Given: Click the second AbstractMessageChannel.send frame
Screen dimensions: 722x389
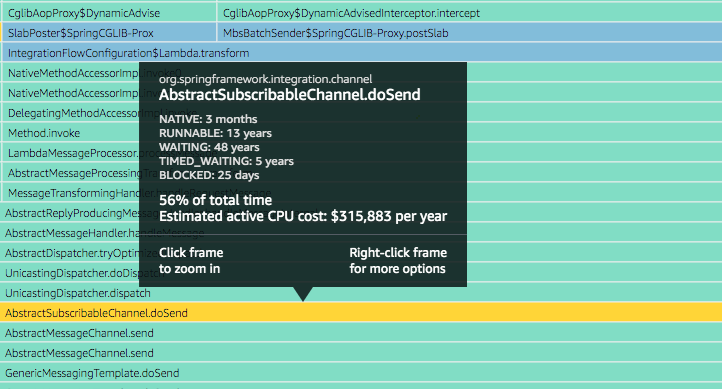Looking at the screenshot, I should 361,353.
